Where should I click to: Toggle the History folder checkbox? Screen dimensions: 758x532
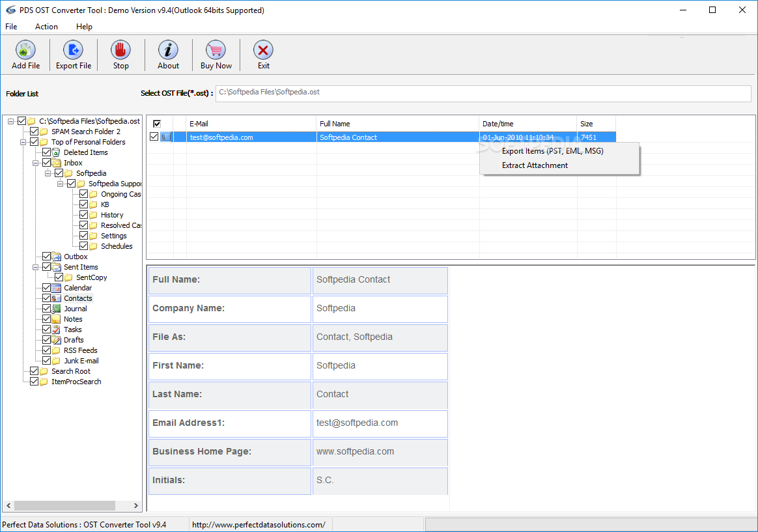tap(83, 214)
